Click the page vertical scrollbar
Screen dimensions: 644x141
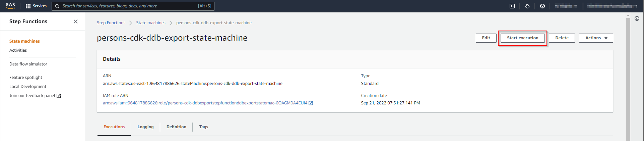pyautogui.click(x=628, y=77)
